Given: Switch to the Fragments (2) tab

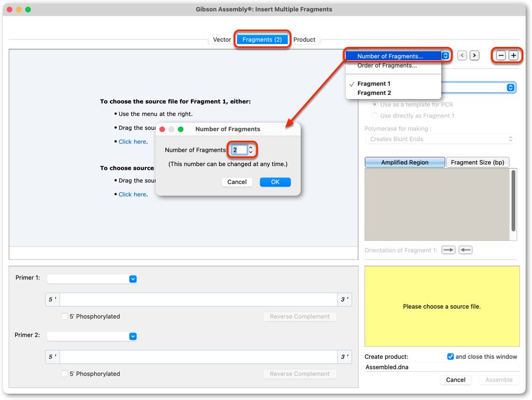Looking at the screenshot, I should pyautogui.click(x=262, y=39).
